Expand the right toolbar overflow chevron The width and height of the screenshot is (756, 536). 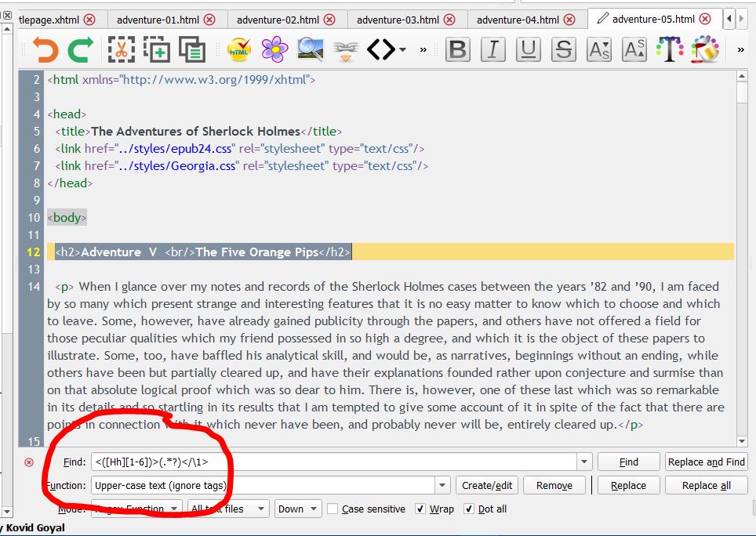tap(741, 49)
